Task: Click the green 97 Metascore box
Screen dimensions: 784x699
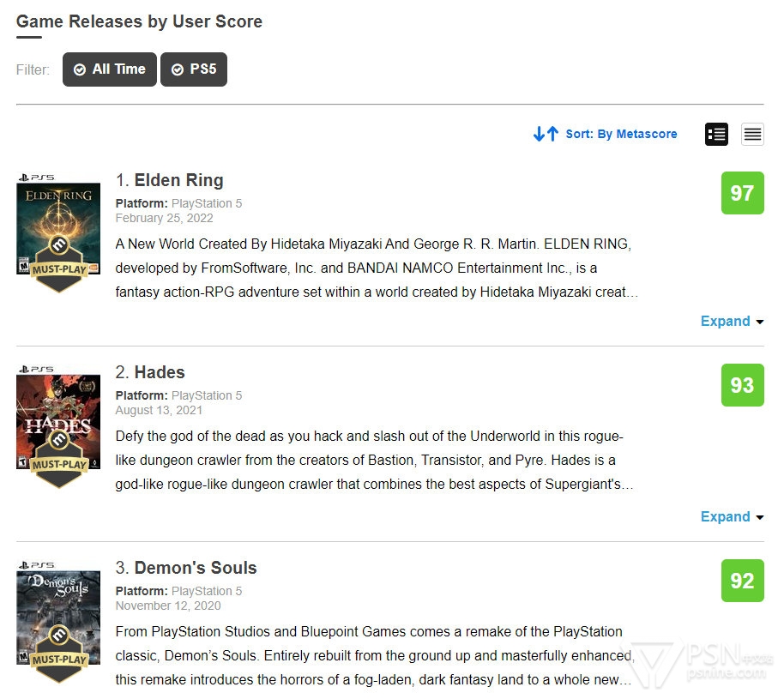Action: pos(742,193)
